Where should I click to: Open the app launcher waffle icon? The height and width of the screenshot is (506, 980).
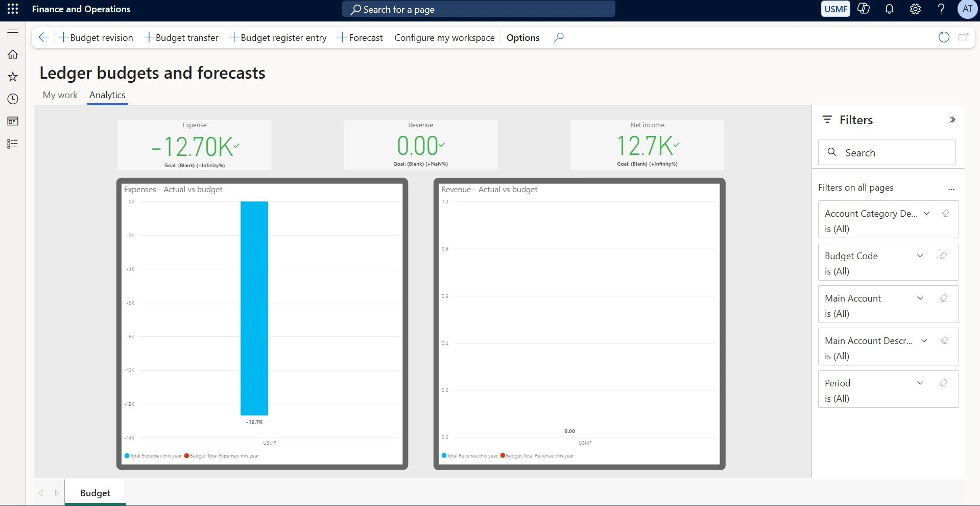click(x=13, y=9)
